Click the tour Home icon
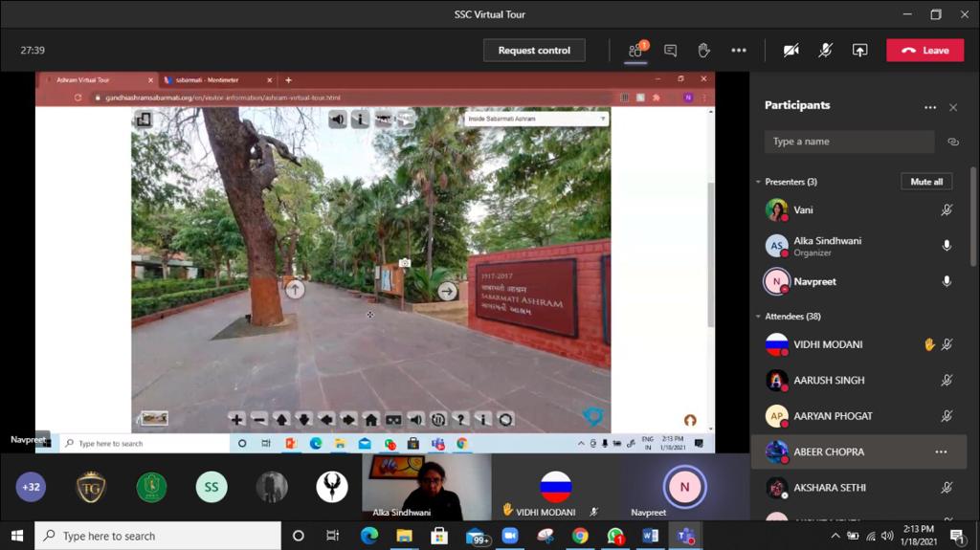 pyautogui.click(x=371, y=419)
